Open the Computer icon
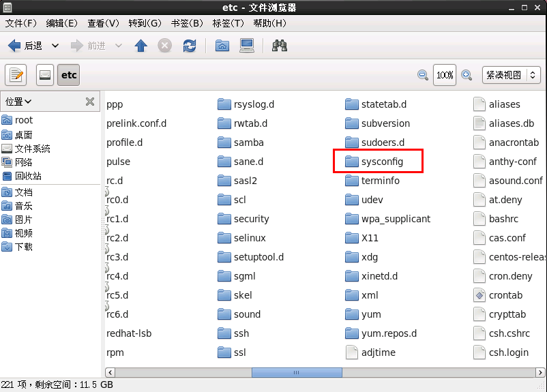The image size is (547, 392). pyautogui.click(x=247, y=46)
